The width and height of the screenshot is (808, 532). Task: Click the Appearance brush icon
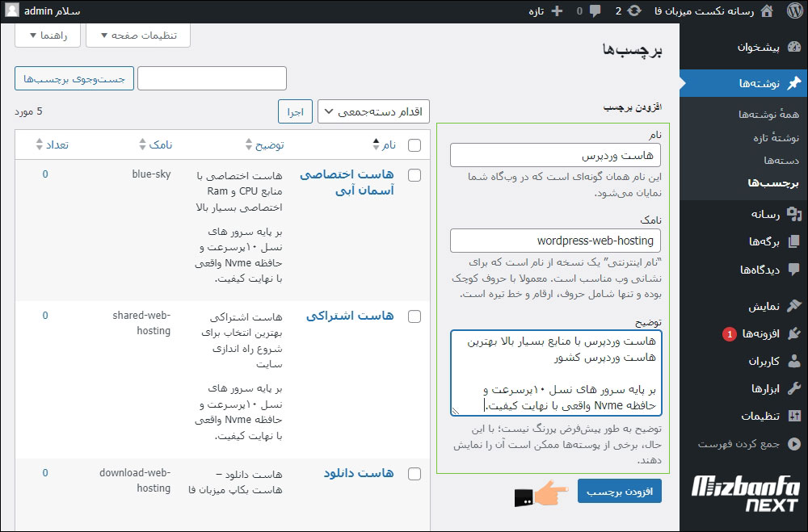tap(794, 306)
